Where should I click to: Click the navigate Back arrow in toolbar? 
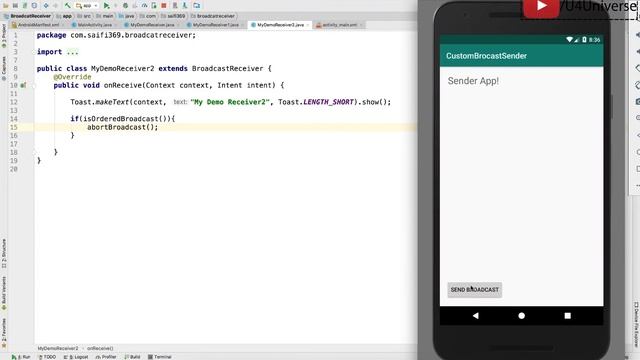tap(46, 6)
